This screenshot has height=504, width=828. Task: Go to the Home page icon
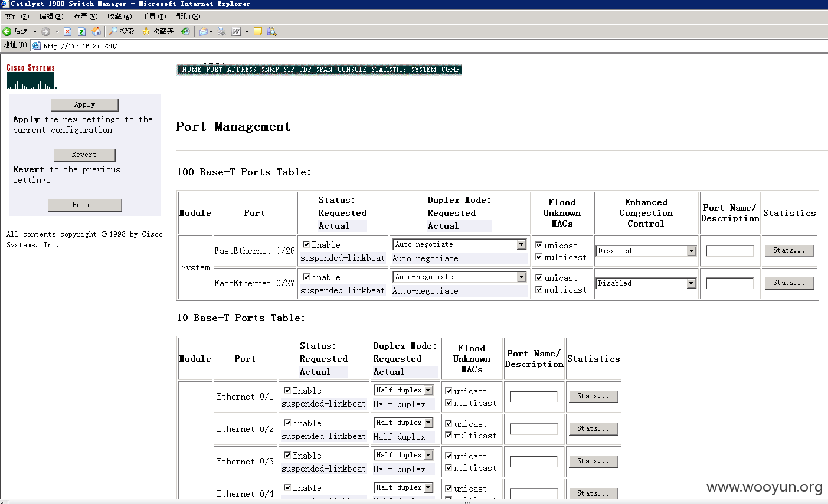(x=97, y=31)
